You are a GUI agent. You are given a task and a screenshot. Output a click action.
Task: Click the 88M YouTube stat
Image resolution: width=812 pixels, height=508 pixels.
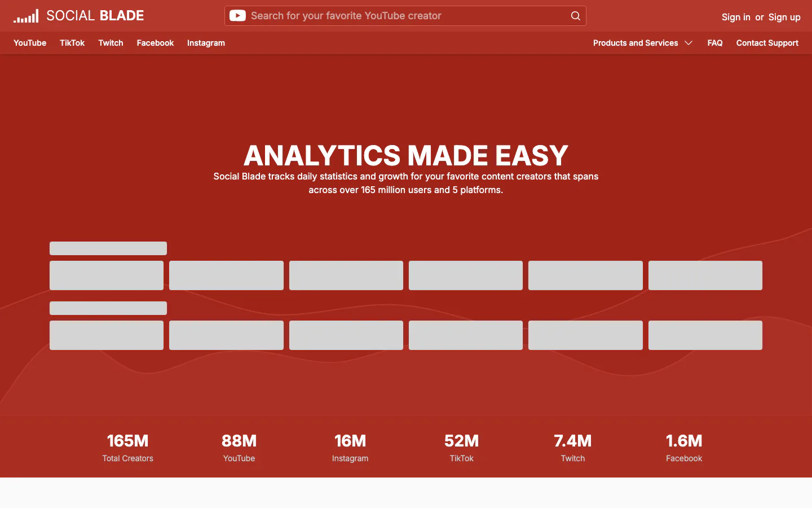pos(239,448)
